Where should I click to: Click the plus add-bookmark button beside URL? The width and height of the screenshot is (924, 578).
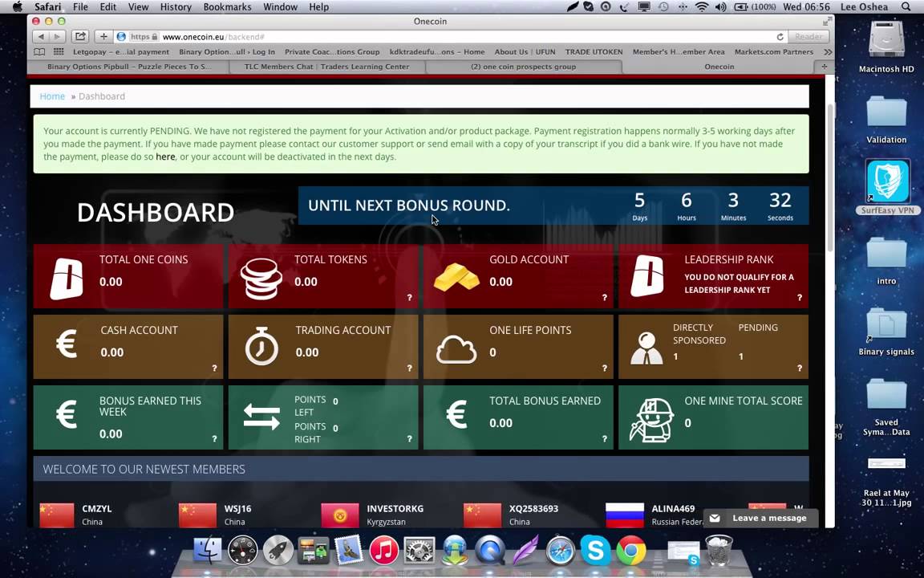coord(103,37)
